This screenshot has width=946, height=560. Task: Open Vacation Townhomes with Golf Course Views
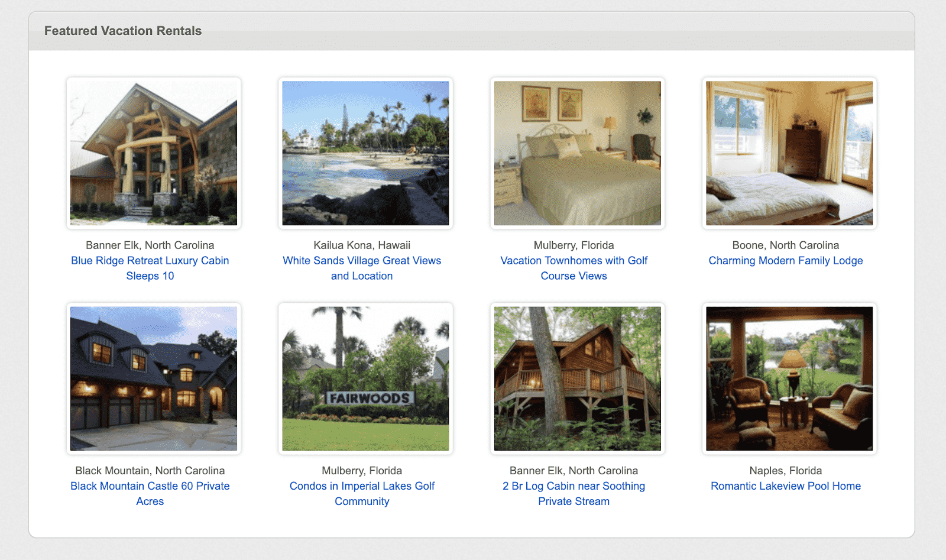[x=574, y=268]
